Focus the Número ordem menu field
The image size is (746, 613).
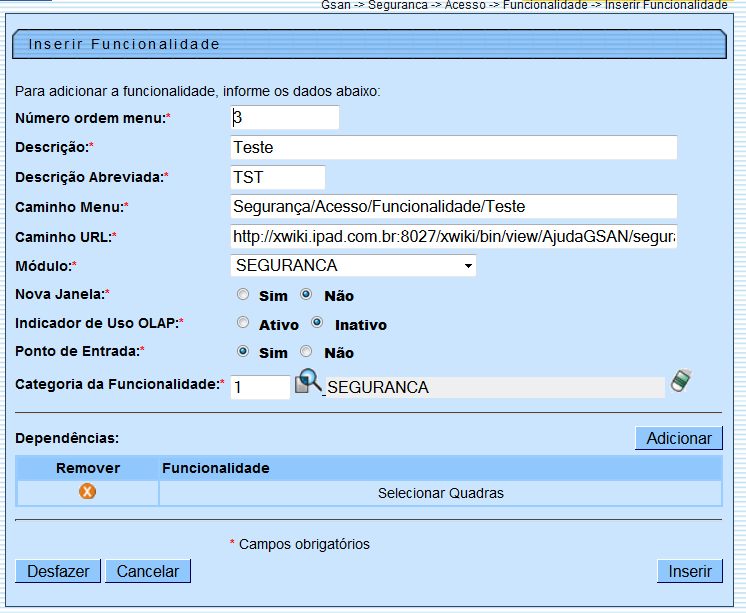click(x=285, y=118)
